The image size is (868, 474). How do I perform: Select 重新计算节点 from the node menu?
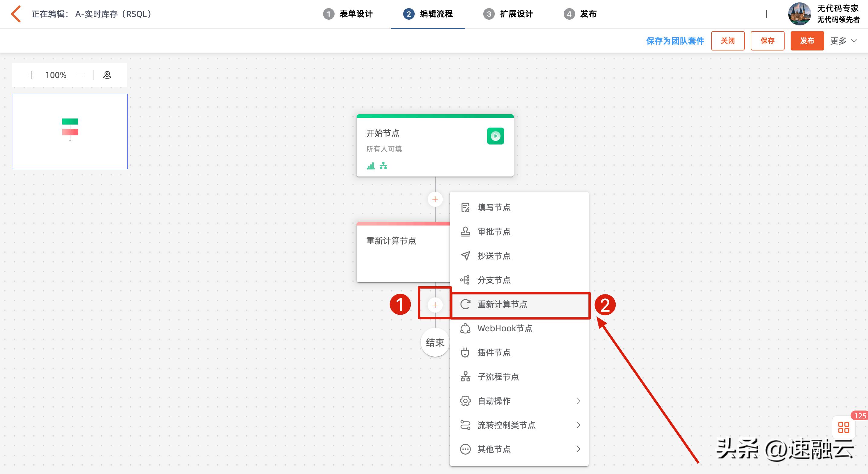(502, 304)
